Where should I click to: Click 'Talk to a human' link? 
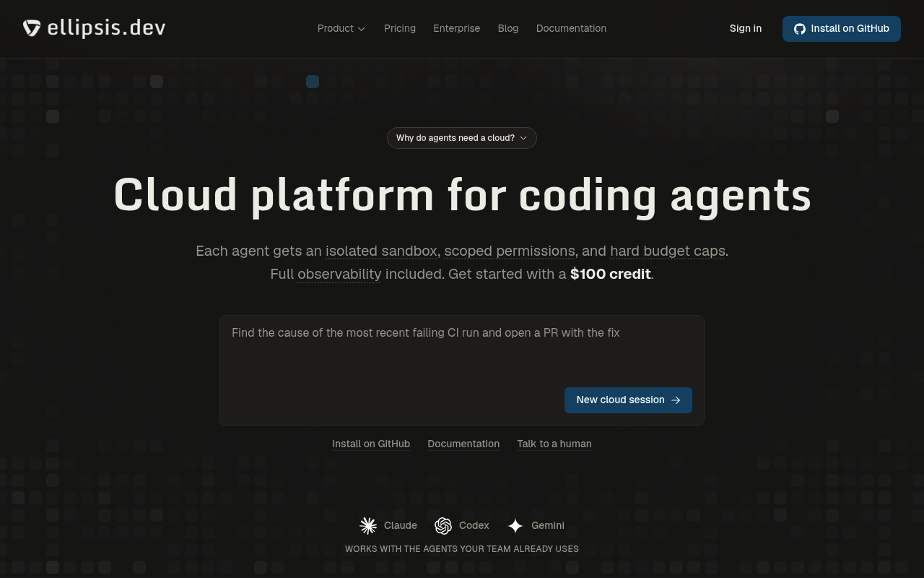(x=554, y=444)
